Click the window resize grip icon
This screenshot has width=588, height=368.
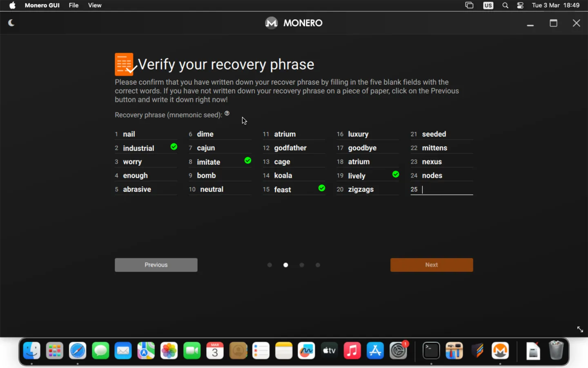tap(580, 329)
